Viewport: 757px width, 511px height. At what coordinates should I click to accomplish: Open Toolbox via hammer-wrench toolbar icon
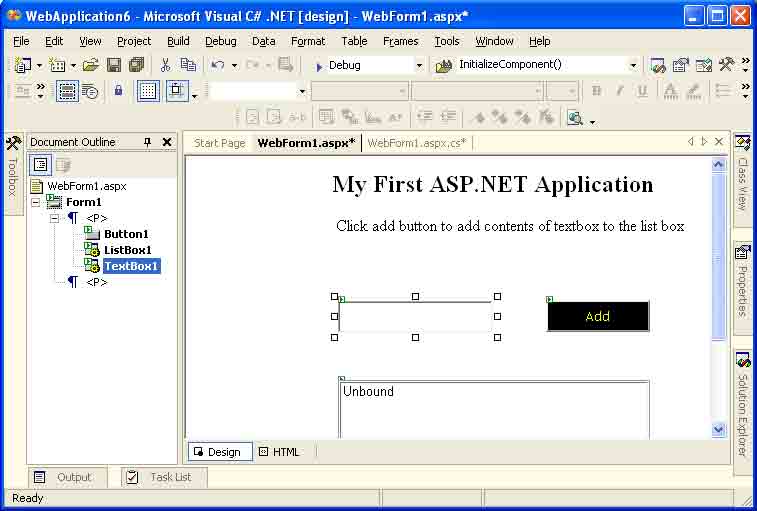click(727, 65)
